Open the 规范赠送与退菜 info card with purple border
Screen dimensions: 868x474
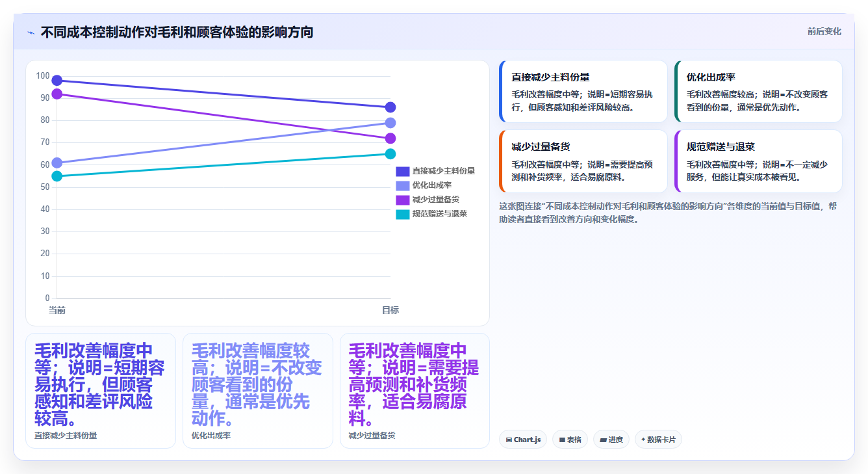758,161
